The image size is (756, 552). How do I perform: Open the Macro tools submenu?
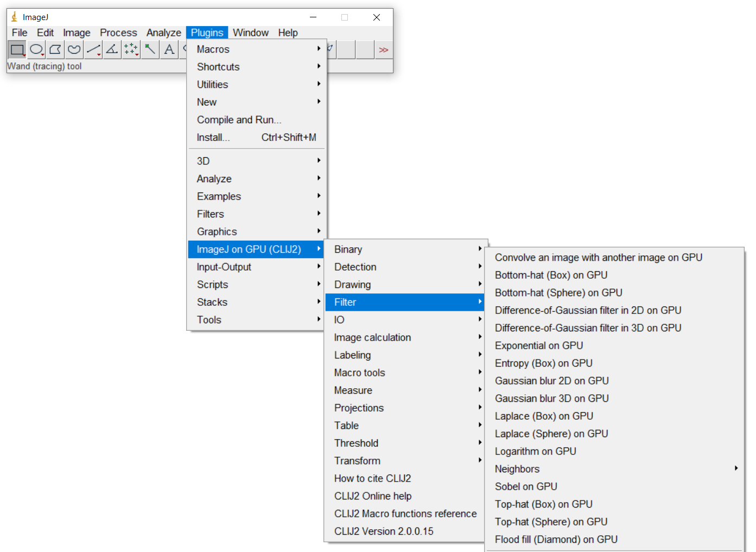pos(404,373)
